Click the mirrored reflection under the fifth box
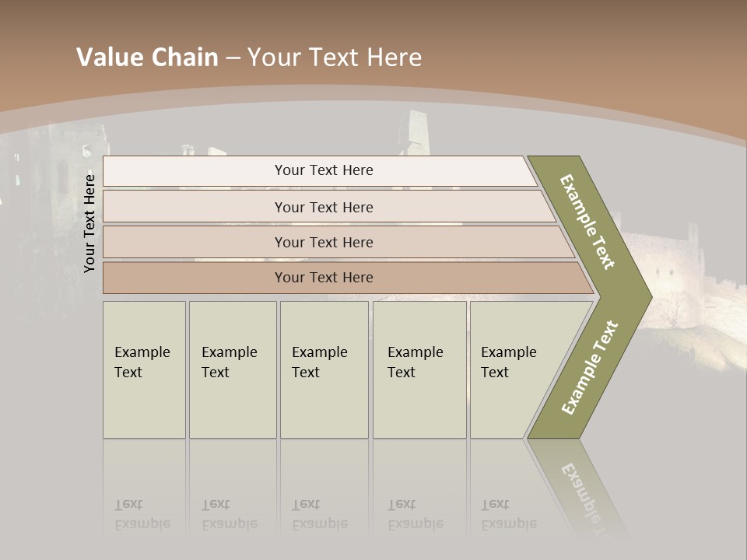747x560 pixels. tap(509, 514)
